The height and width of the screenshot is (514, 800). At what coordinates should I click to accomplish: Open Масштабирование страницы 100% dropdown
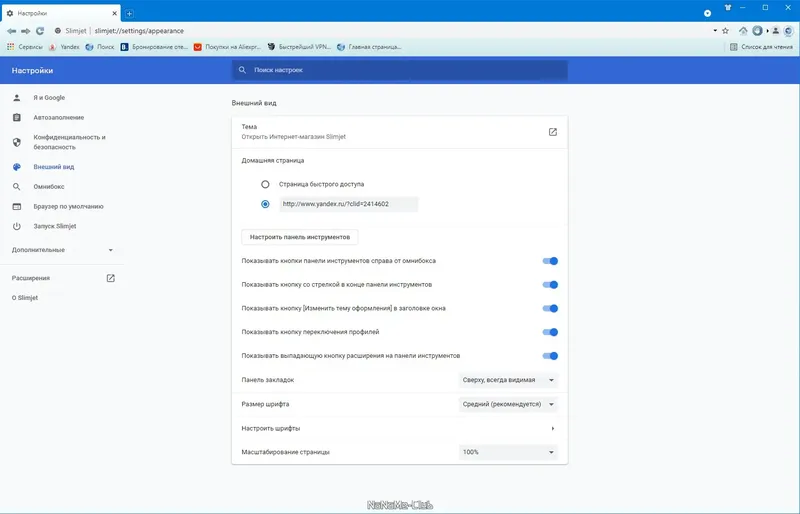[508, 452]
